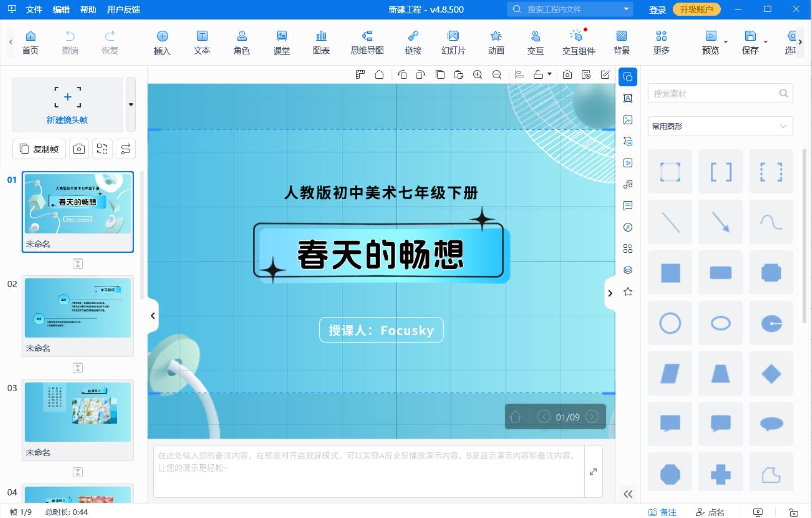Image resolution: width=812 pixels, height=518 pixels.
Task: Click the Insert (插入) toolbar icon
Action: [162, 42]
